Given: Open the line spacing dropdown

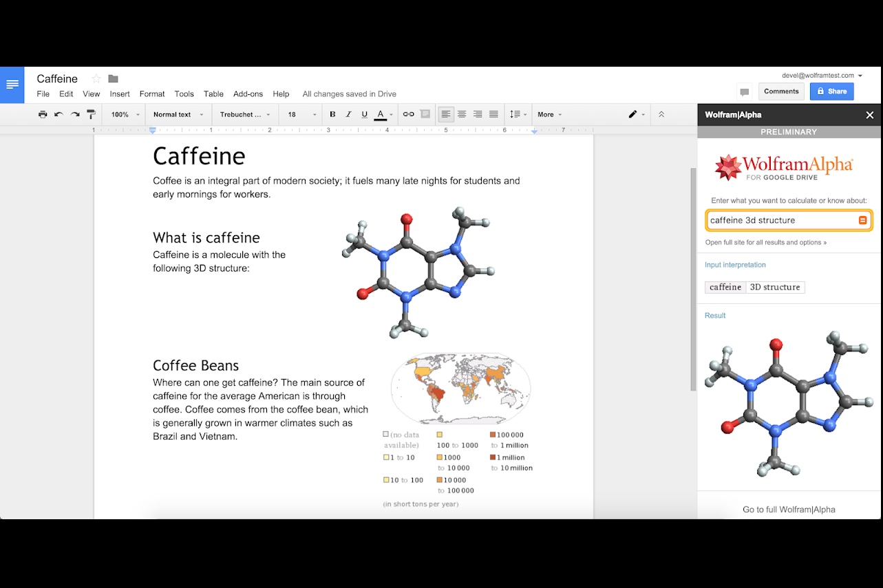Looking at the screenshot, I should [x=518, y=114].
